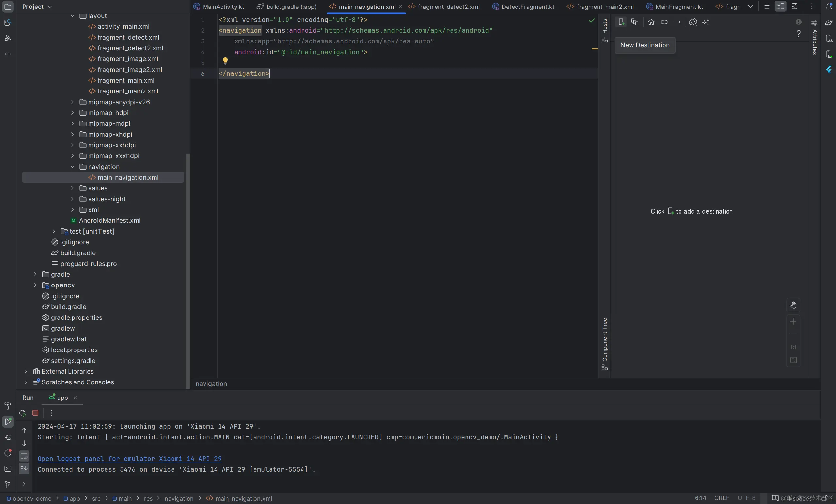Open the Git version control window
Screen dimensions: 836x504
point(8,484)
